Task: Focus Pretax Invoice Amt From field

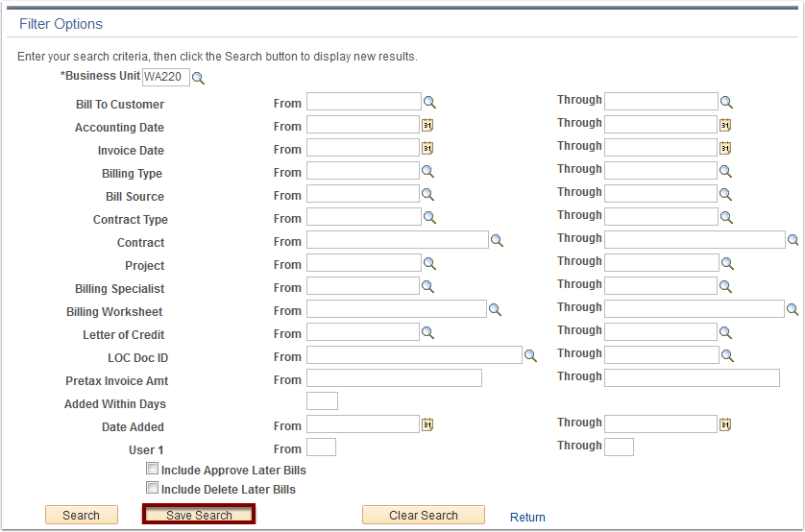Action: (x=394, y=378)
